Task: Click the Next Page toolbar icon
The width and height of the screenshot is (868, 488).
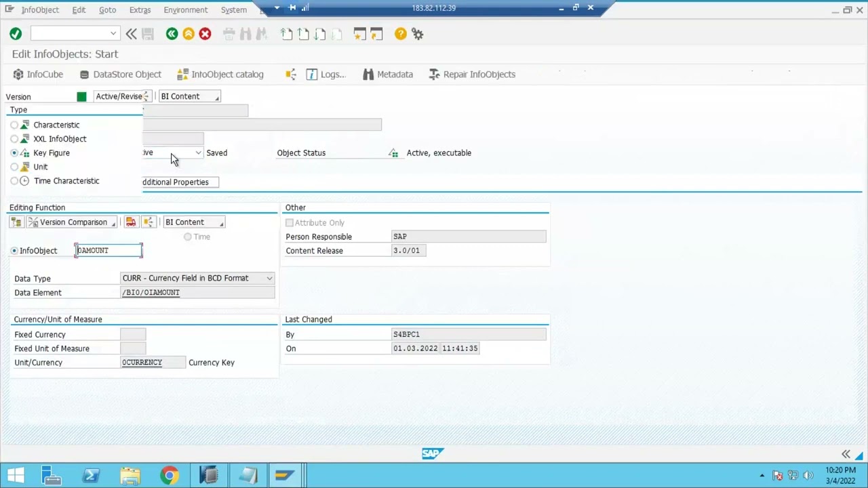Action: 320,34
